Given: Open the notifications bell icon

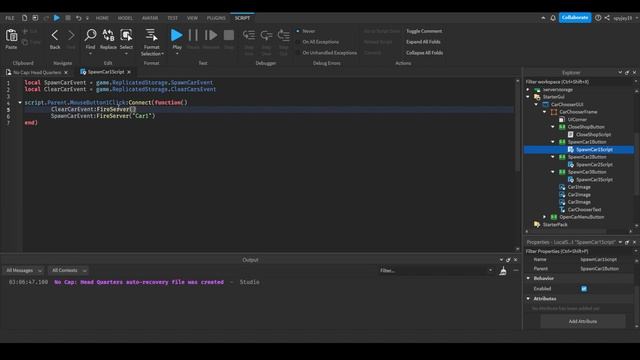Looking at the screenshot, I should point(553,18).
